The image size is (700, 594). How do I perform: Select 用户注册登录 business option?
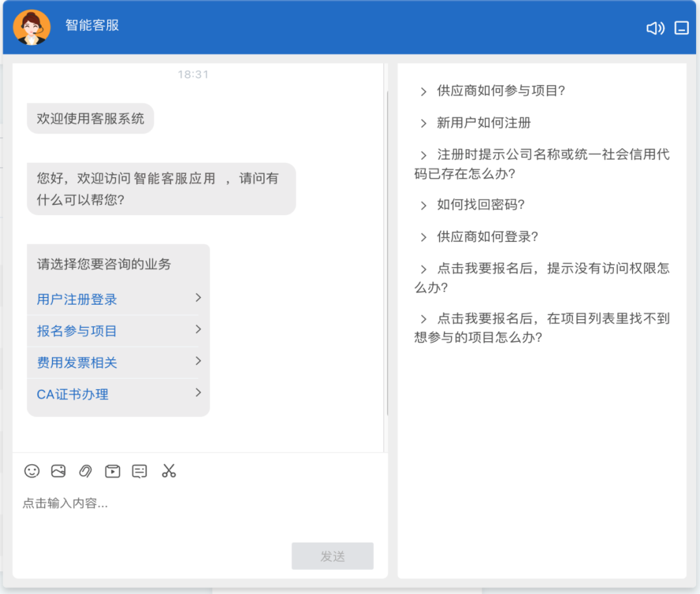[x=77, y=300]
